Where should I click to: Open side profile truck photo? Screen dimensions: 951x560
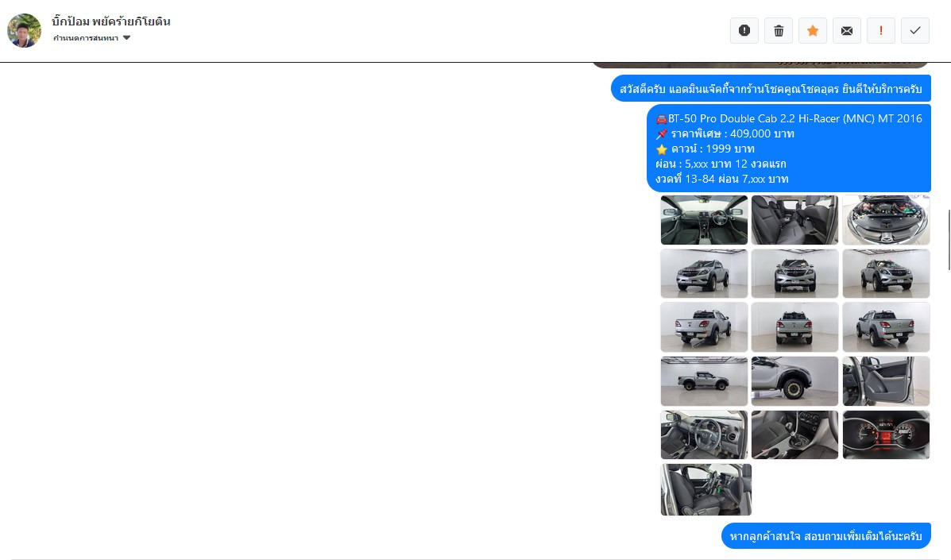click(704, 381)
